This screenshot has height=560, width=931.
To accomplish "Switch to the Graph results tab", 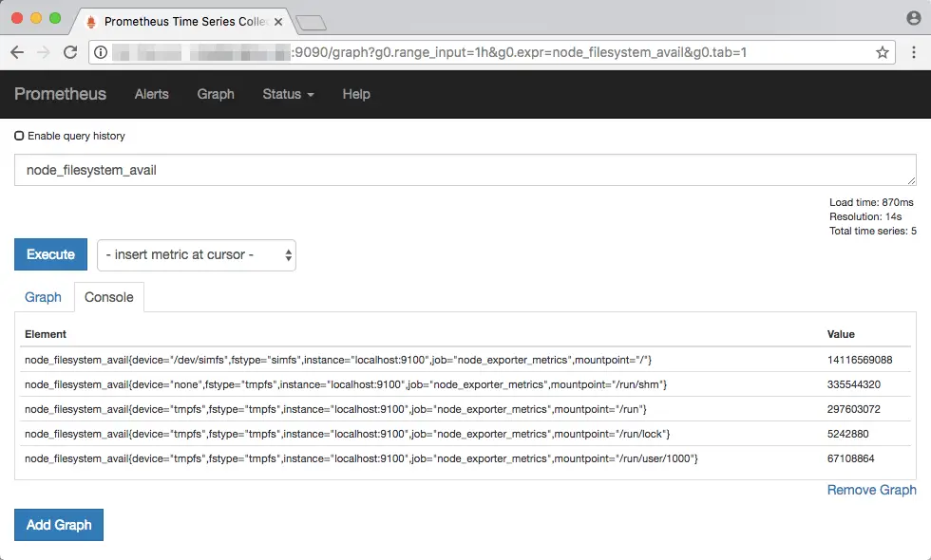I will pyautogui.click(x=43, y=297).
